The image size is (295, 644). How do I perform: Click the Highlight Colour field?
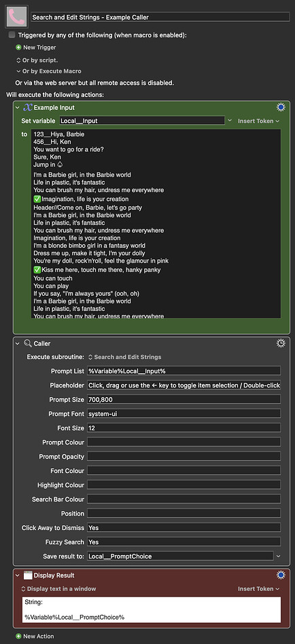tap(184, 485)
